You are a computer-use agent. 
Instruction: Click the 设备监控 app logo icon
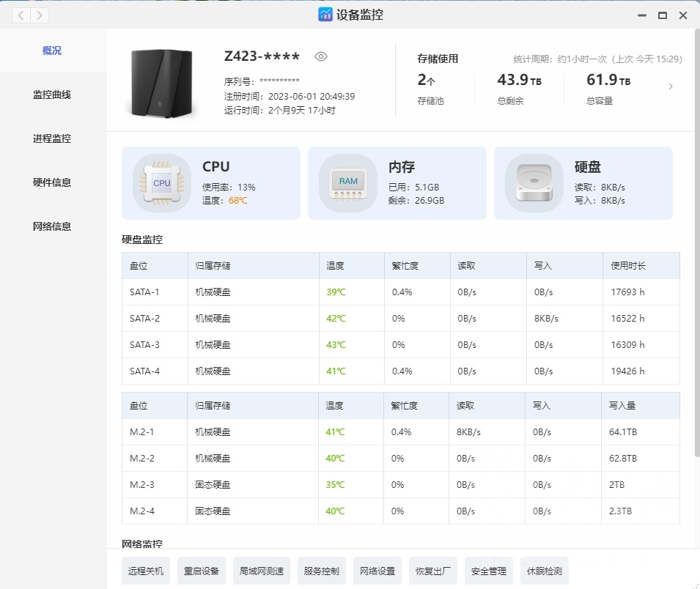pos(325,15)
